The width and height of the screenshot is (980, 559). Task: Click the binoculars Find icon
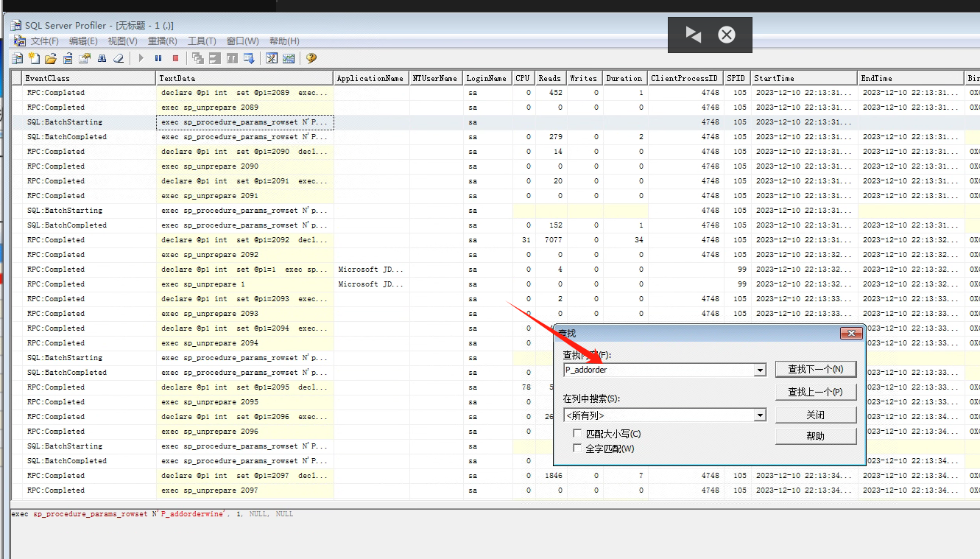click(102, 58)
